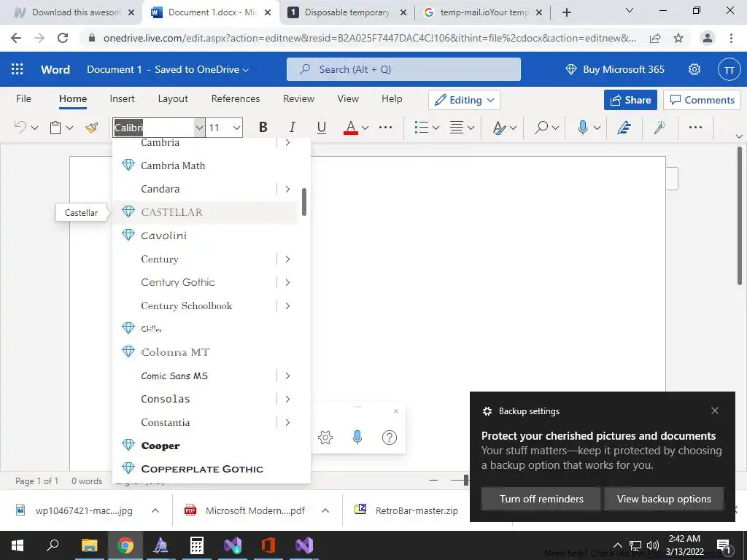This screenshot has width=747, height=560.
Task: Expand the bullets list dropdown arrow
Action: (436, 128)
